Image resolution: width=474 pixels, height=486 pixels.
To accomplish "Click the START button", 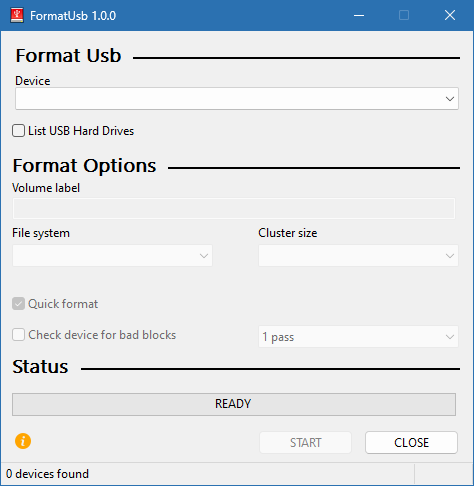I will click(x=305, y=443).
